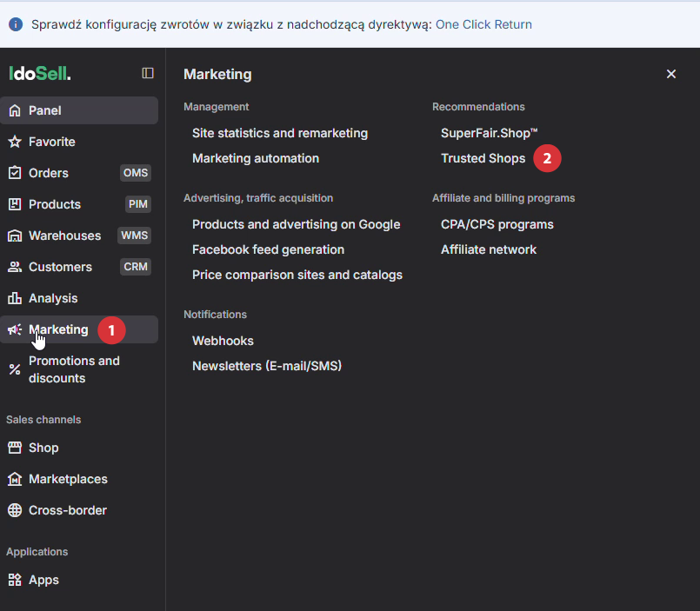This screenshot has width=700, height=611.
Task: Collapse the sidebar with the panel toggle icon
Action: pos(148,73)
